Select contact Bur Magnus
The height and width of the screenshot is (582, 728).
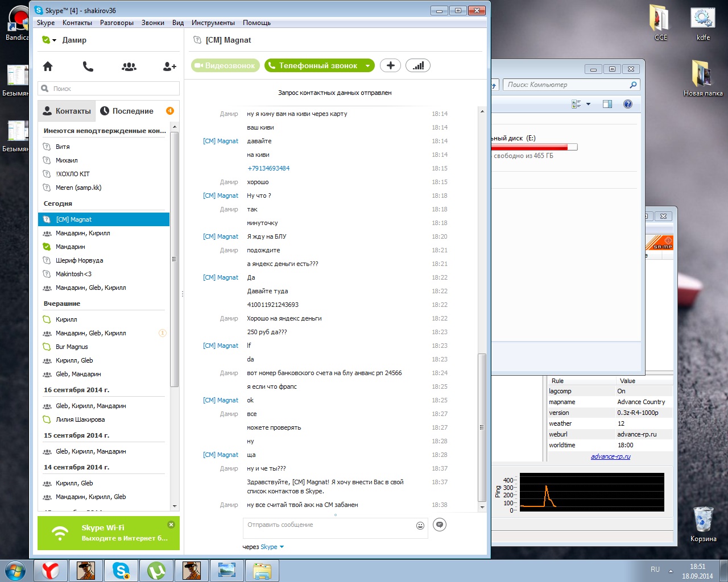point(104,347)
